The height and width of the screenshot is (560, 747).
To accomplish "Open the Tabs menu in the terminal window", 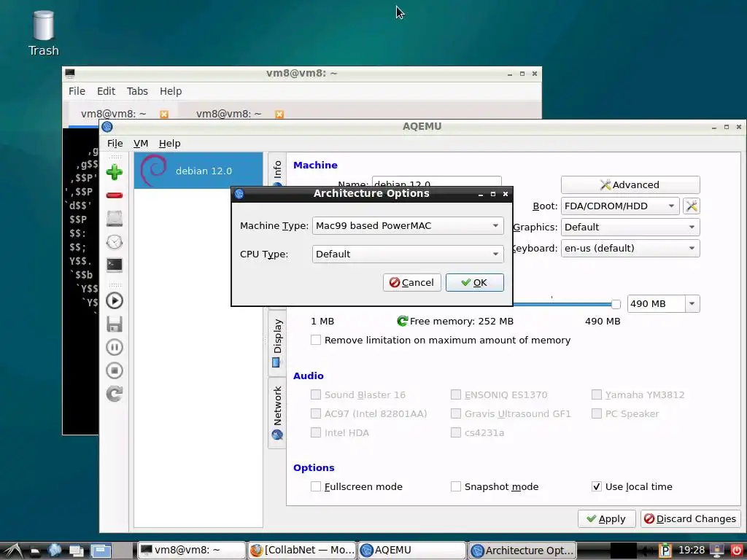I will 137,91.
